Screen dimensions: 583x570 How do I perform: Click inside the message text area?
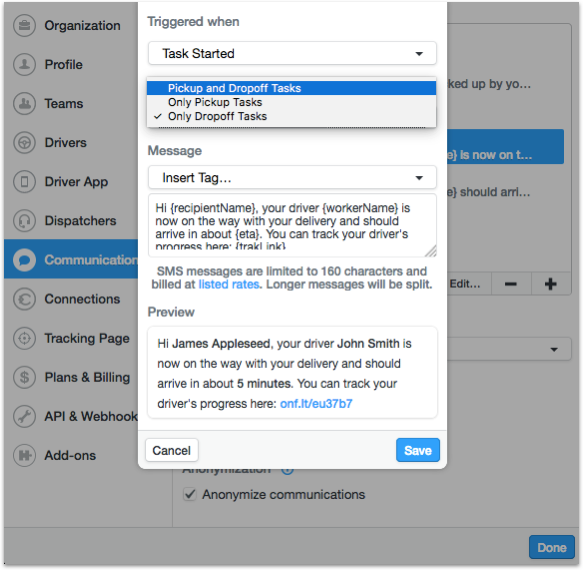[292, 225]
